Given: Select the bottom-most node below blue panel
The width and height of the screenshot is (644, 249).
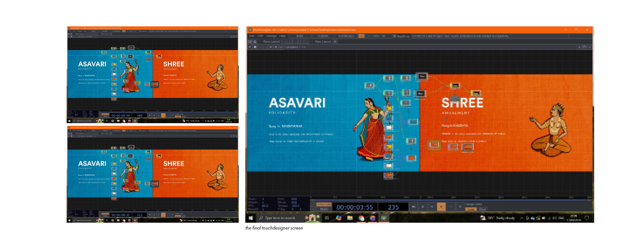Looking at the screenshot, I should (388, 175).
